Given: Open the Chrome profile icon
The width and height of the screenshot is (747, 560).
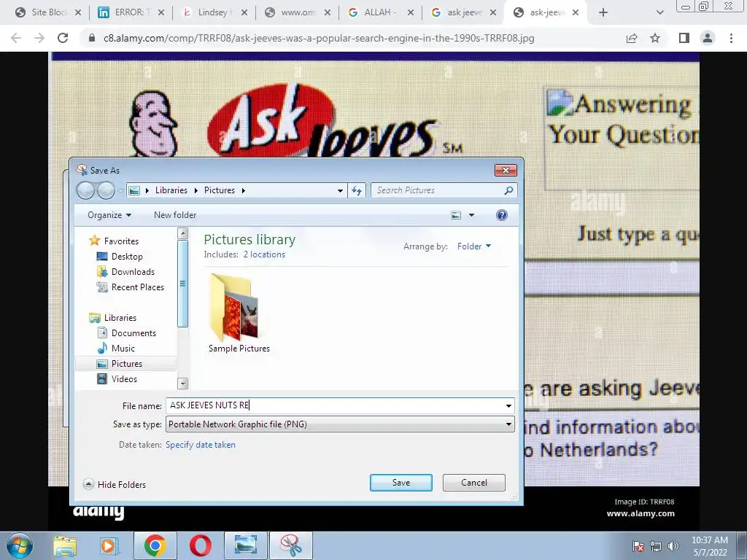Looking at the screenshot, I should point(708,38).
